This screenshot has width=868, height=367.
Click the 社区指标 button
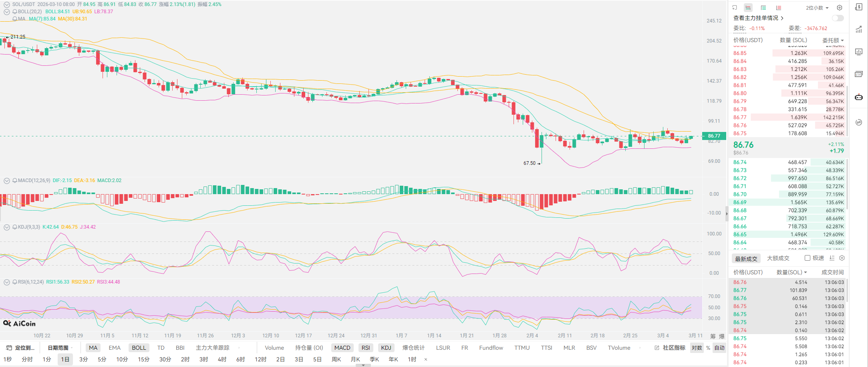coord(670,348)
